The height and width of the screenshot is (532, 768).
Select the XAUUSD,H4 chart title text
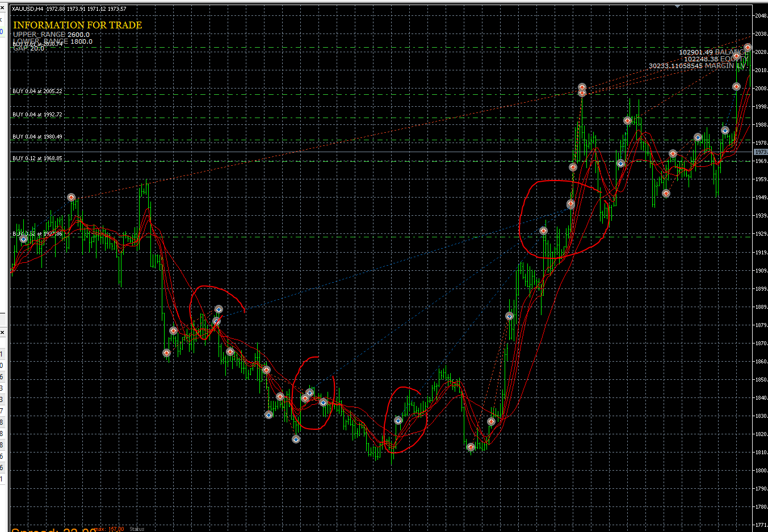[27, 9]
